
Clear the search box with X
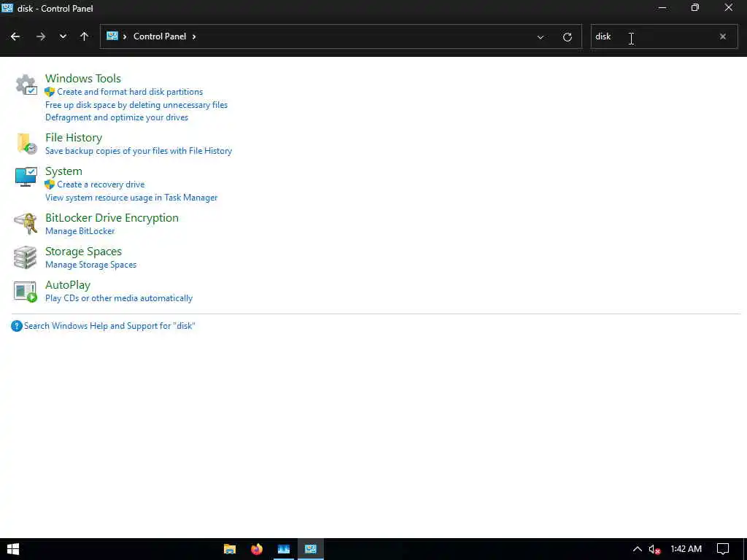click(723, 36)
